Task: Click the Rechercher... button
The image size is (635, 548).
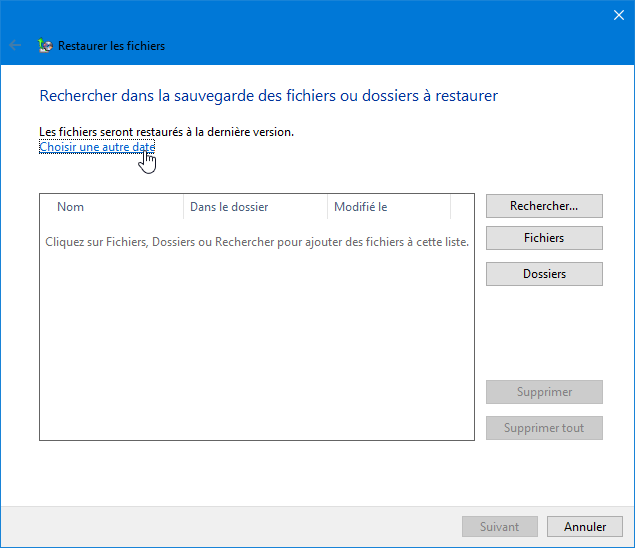Action: [x=544, y=206]
